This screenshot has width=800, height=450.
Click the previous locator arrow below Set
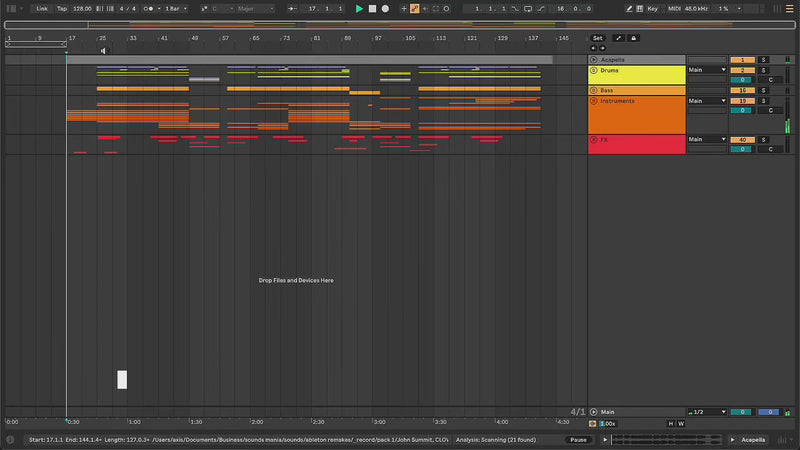pyautogui.click(x=592, y=48)
